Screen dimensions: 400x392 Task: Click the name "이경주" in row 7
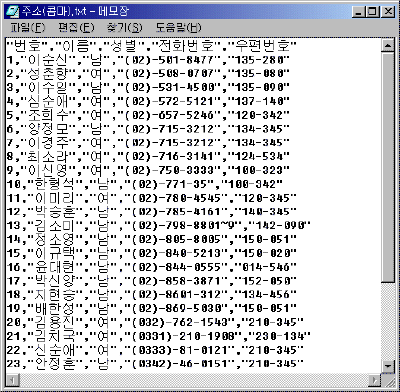click(48, 143)
